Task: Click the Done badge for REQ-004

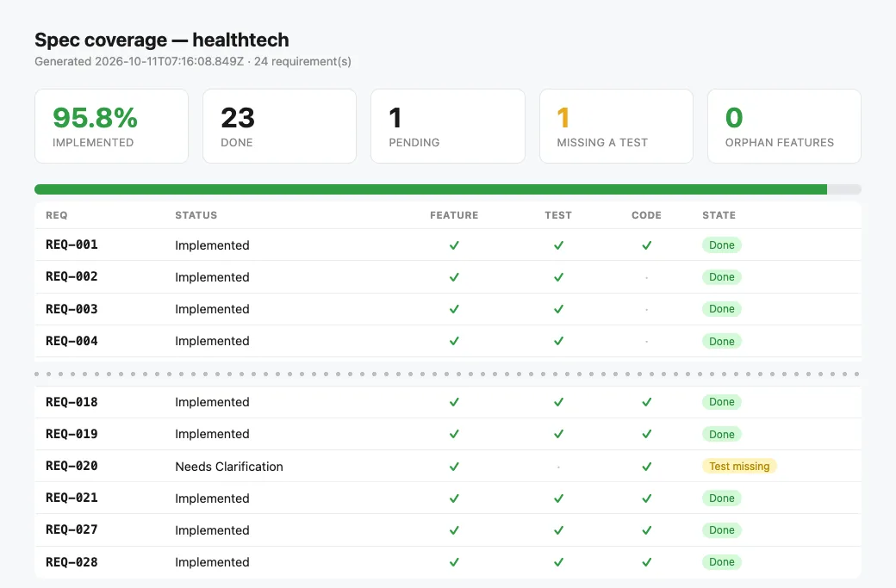Action: (722, 342)
